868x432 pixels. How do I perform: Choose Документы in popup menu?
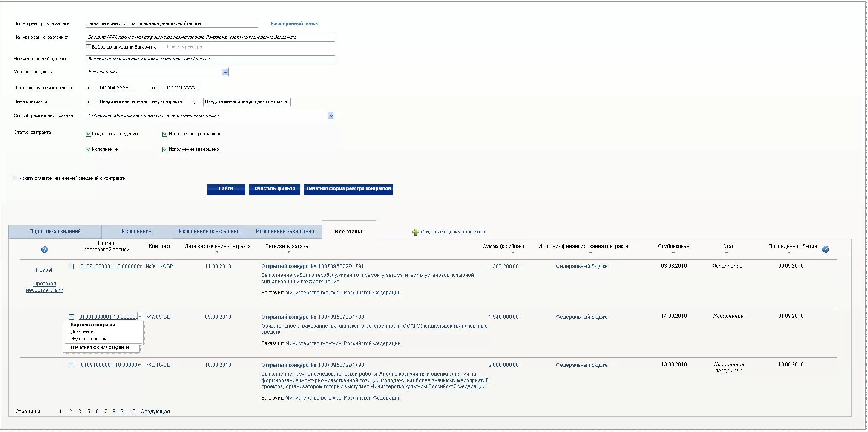point(83,332)
